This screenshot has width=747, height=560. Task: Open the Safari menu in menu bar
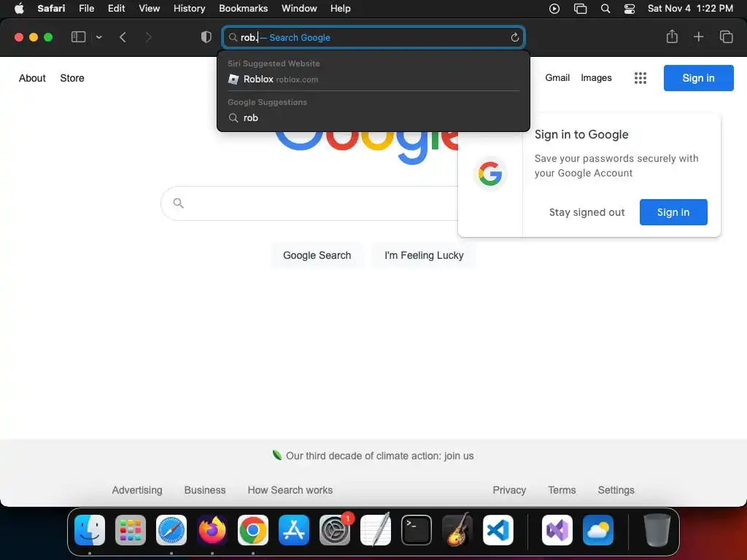51,9
